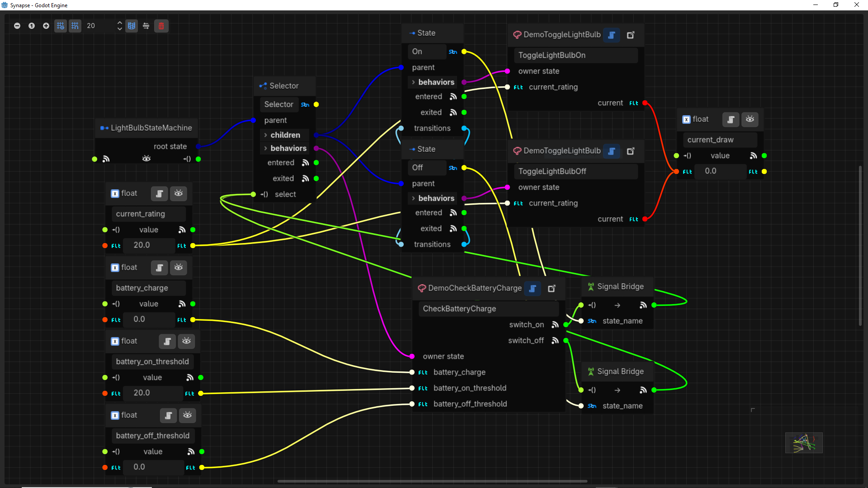Expand children in the Selector node
Viewport: 868px width, 488px height.
[266, 135]
